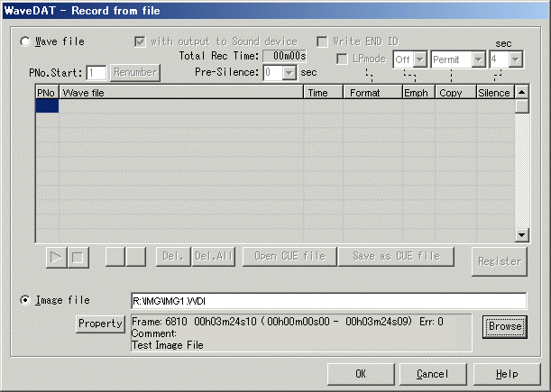Toggle the LPmode checkbox
The height and width of the screenshot is (392, 551).
[342, 59]
